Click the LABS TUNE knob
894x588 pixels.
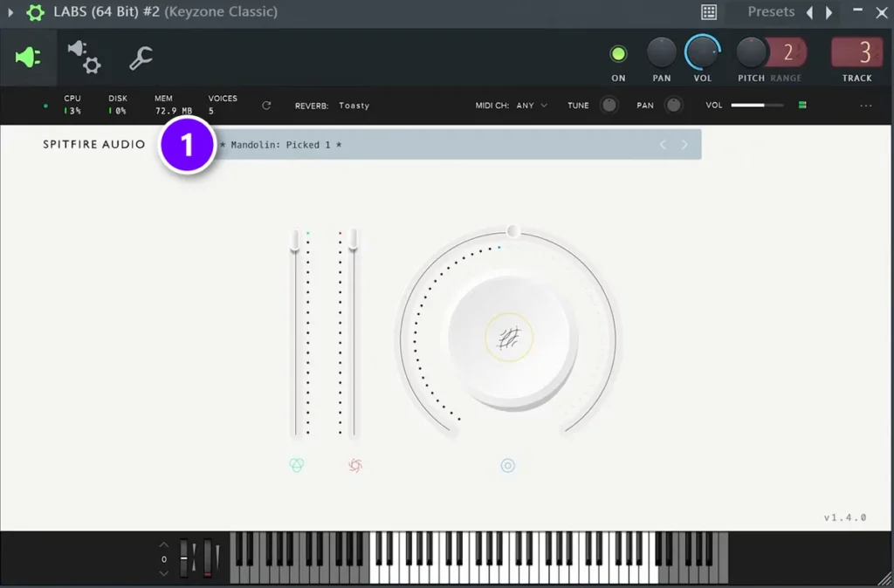609,105
